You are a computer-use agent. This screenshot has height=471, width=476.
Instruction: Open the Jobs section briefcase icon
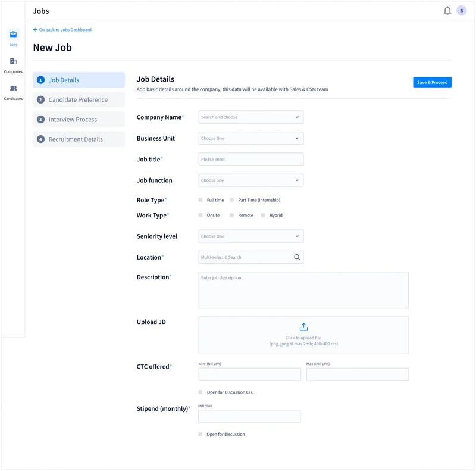(13, 34)
